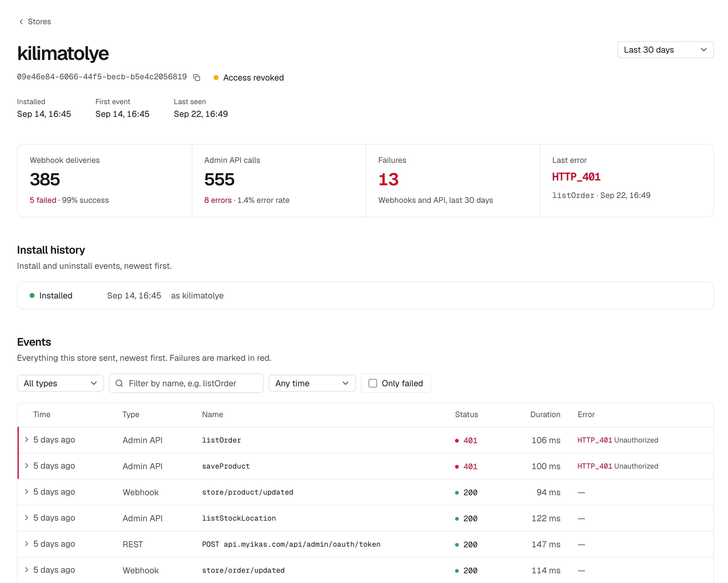Select the Webhook deliveries 385 value
This screenshot has height=583, width=728.
tap(45, 180)
